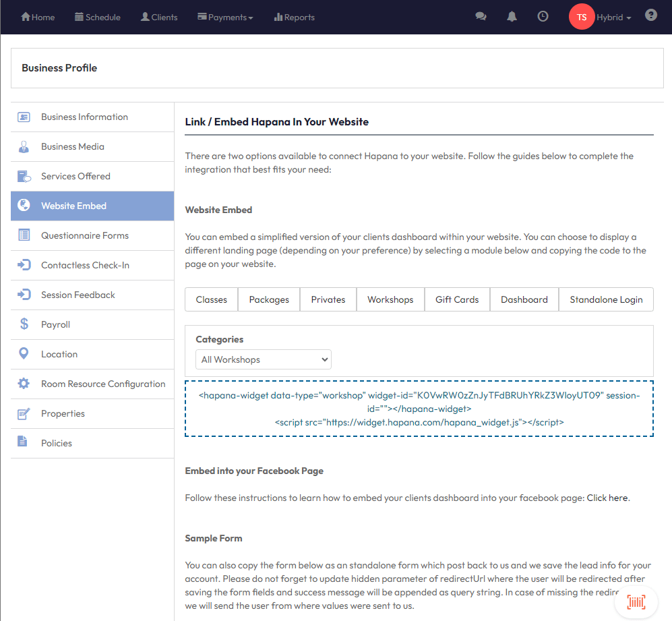Image resolution: width=672 pixels, height=621 pixels.
Task: Click the Contactless Check-In arrow icon
Action: [x=24, y=265]
